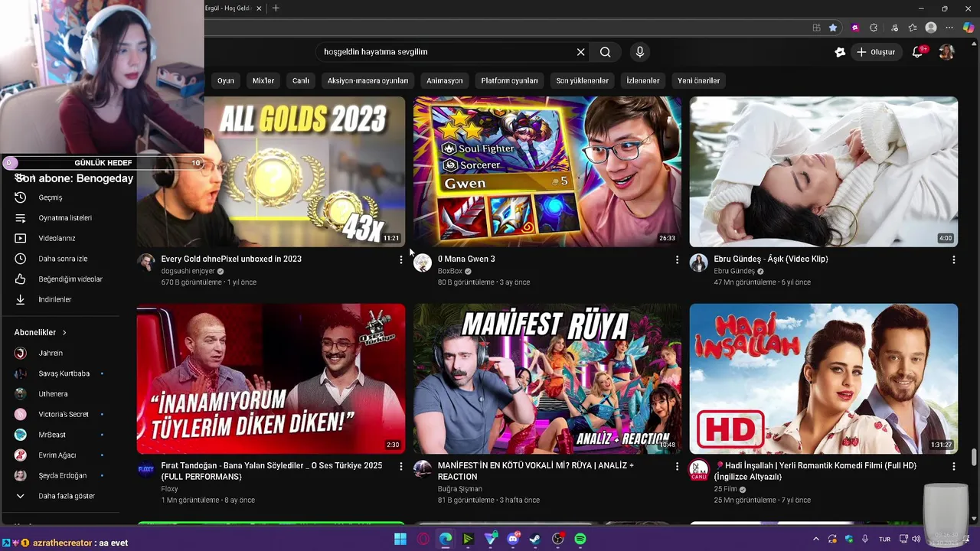980x551 pixels.
Task: Open more options for Hadi İnşallah film
Action: click(x=953, y=466)
